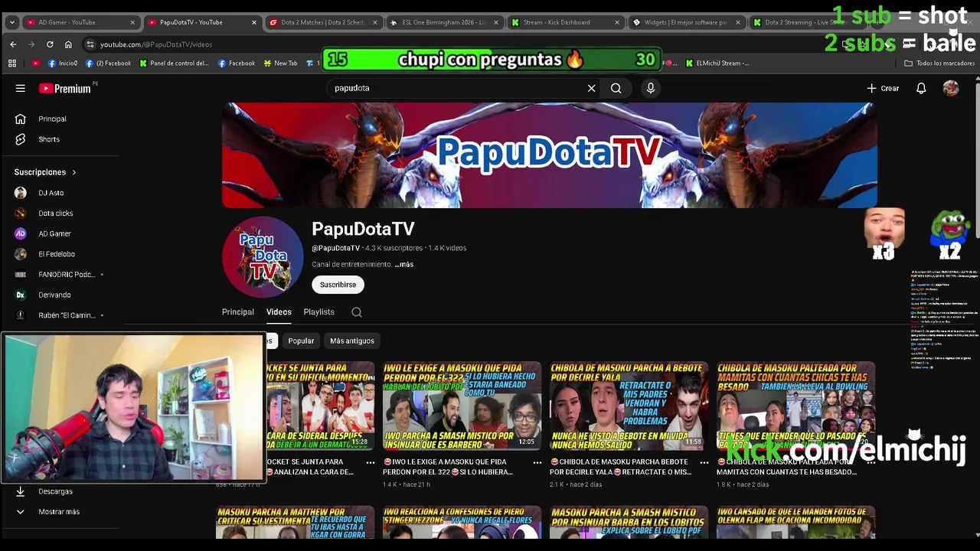The width and height of the screenshot is (980, 551).
Task: Open the CHIBOLA DE MASOKU PALTEADA thumbnail
Action: [795, 406]
